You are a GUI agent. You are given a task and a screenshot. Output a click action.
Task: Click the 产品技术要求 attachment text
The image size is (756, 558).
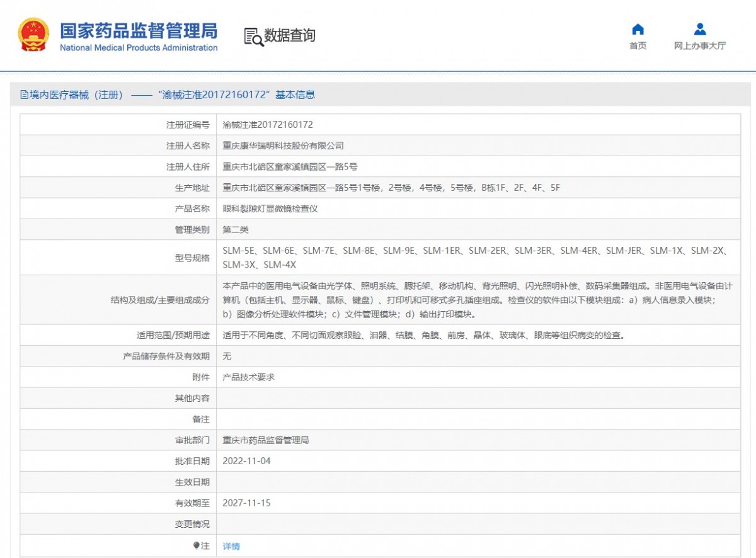pyautogui.click(x=249, y=377)
